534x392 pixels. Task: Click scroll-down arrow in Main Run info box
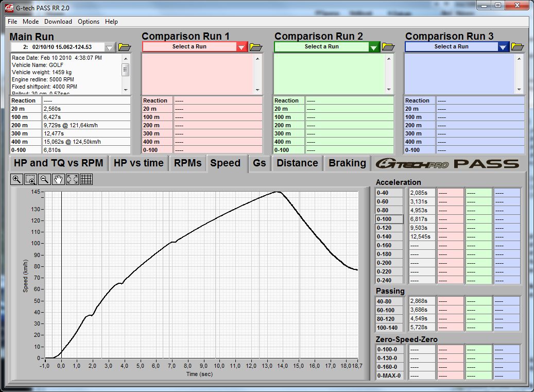coord(126,90)
